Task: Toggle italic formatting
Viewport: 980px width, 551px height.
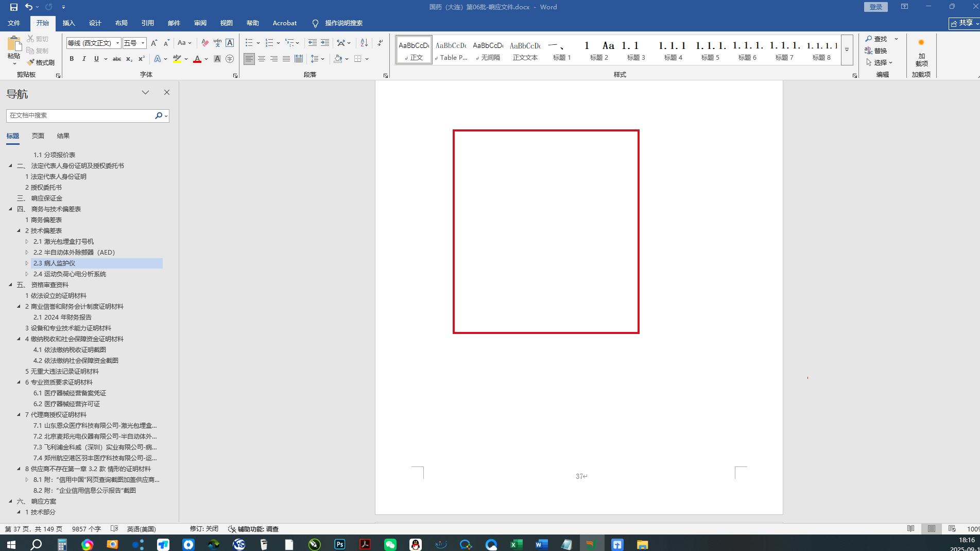Action: click(x=84, y=59)
